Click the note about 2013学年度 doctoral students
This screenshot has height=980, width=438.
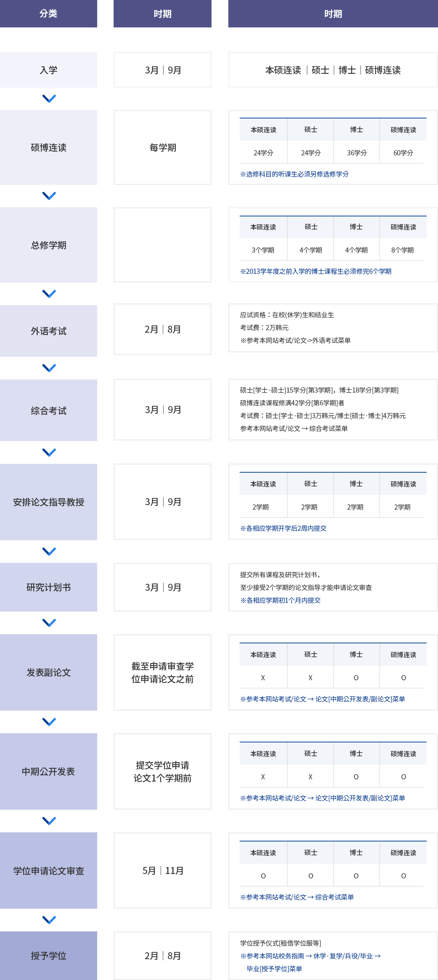pos(316,271)
